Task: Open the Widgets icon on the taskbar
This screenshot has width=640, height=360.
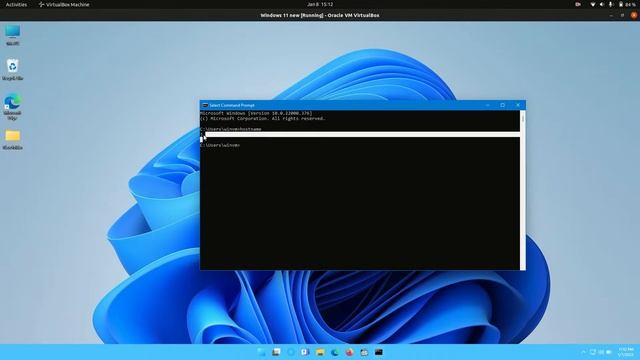Action: [x=305, y=352]
